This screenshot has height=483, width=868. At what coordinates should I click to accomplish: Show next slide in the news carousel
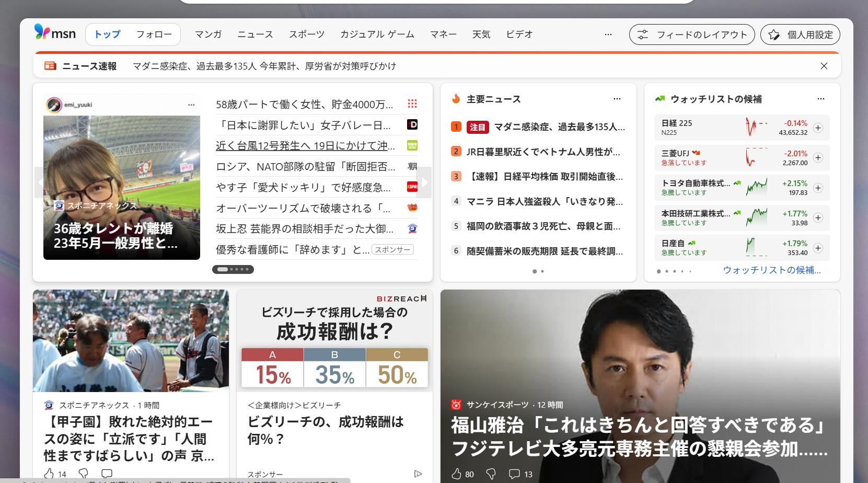424,182
